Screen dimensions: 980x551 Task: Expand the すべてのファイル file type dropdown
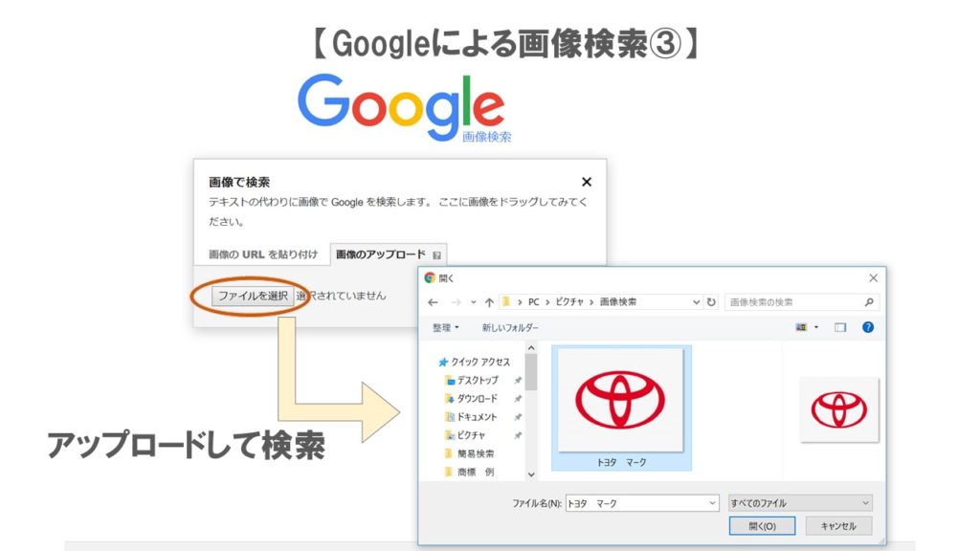[x=800, y=502]
